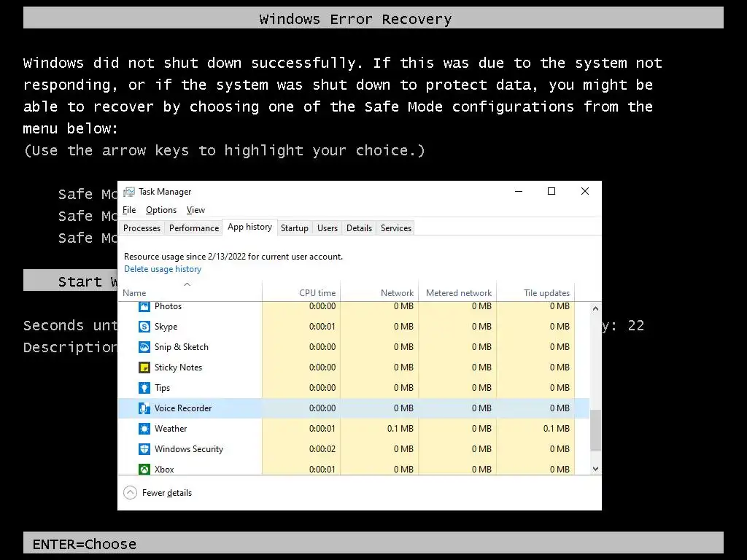Click the Xbox app icon
This screenshot has width=747, height=560.
(144, 470)
